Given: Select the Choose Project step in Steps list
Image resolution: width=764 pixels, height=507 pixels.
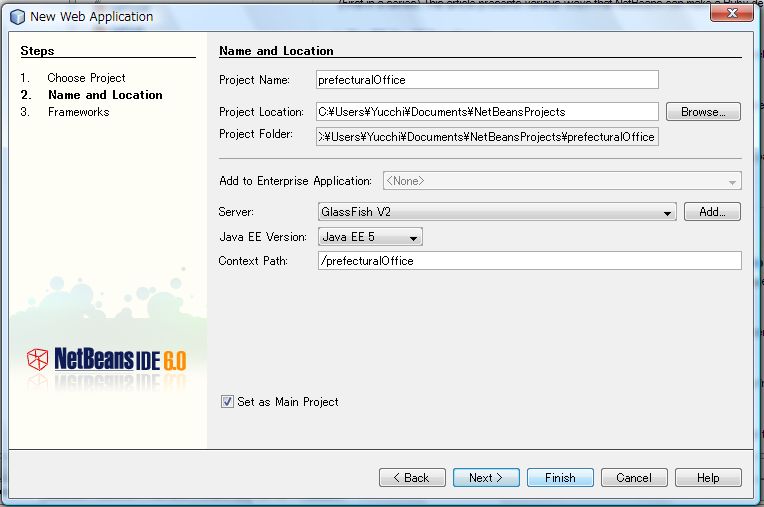Looking at the screenshot, I should tap(86, 78).
